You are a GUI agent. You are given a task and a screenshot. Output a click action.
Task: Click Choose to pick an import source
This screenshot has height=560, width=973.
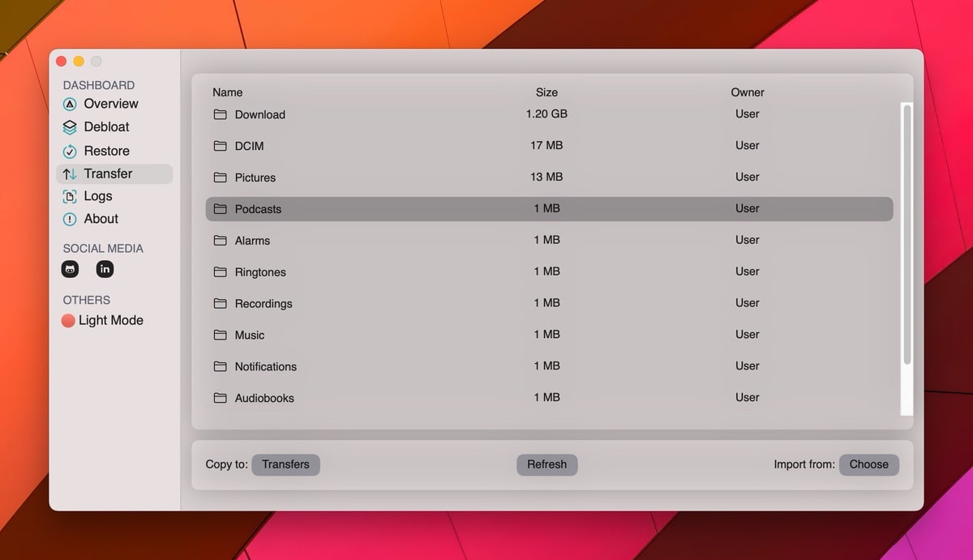coord(868,464)
